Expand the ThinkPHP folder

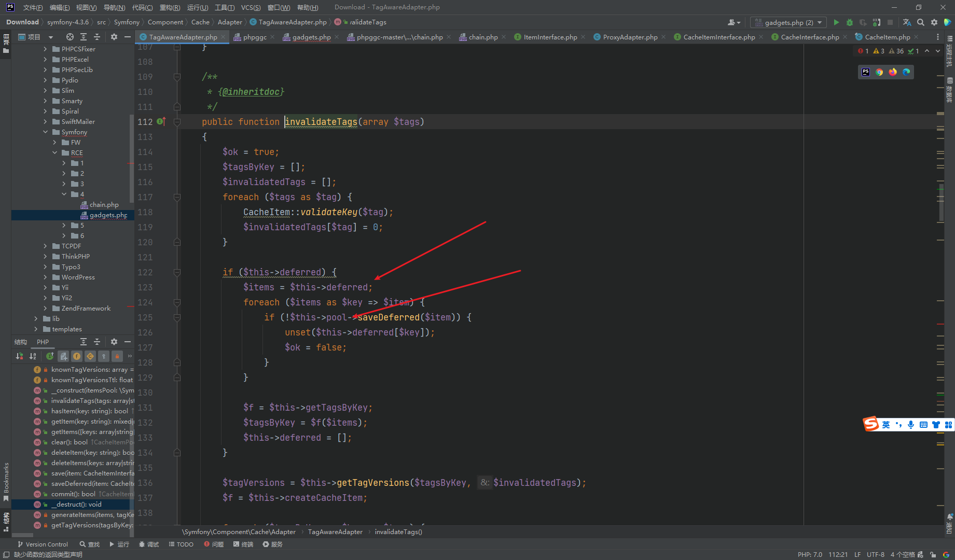(x=46, y=257)
